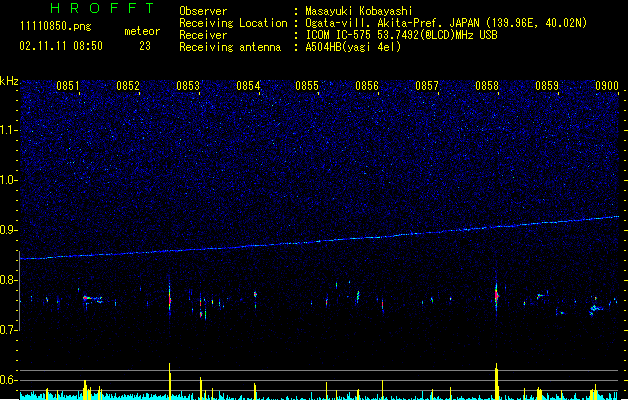Viewport: 629px width, 400px height.
Task: Click the 0.8 frequency axis label
Action: click(9, 280)
